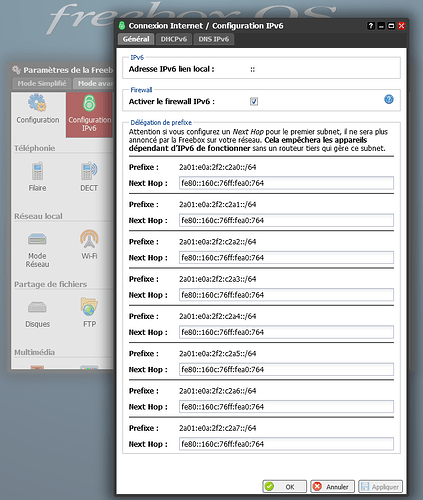The image size is (423, 500).
Task: Click the Réseau local section heading
Action: point(38,216)
